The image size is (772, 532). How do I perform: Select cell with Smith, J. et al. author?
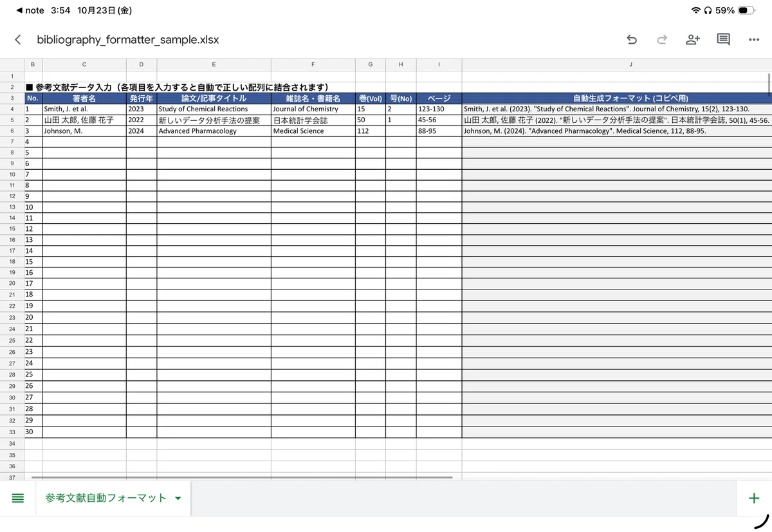(84, 109)
